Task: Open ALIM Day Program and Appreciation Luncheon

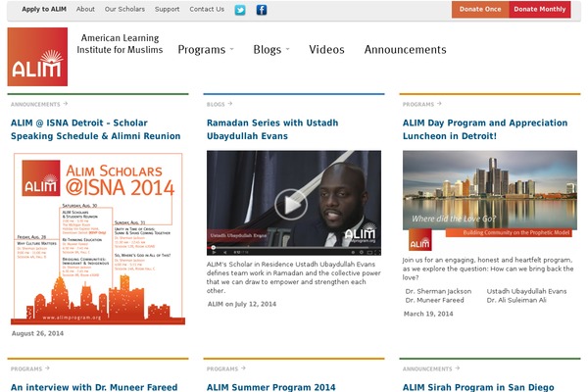Action: 485,129
